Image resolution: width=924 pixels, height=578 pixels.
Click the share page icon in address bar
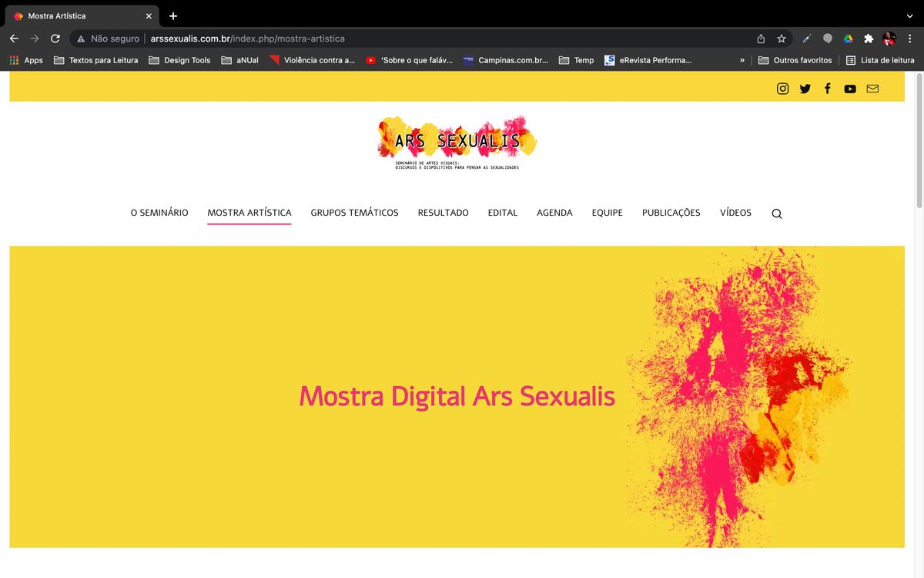761,39
